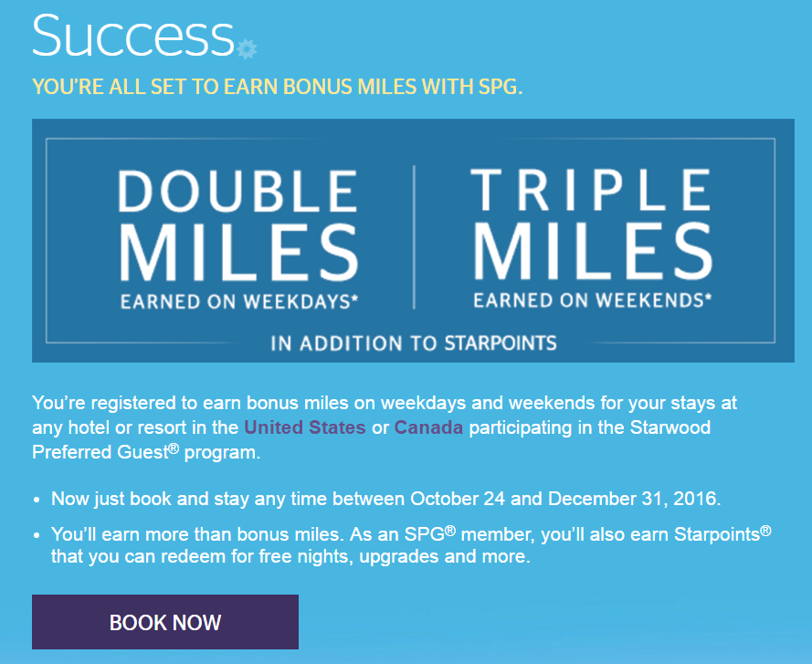Click the vertical divider between miles offers
Screen dimensions: 812x664
click(x=414, y=237)
